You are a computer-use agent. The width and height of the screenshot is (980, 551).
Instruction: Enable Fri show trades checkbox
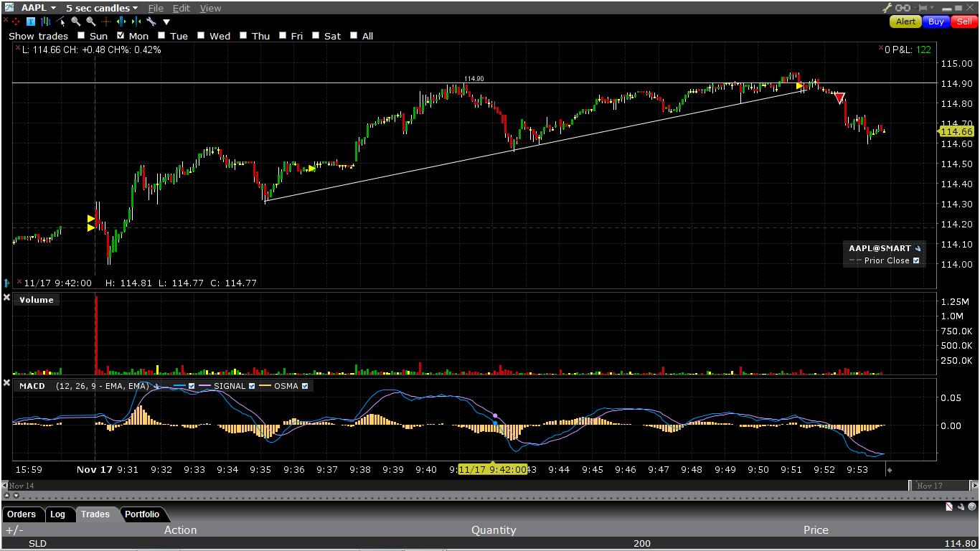click(283, 36)
